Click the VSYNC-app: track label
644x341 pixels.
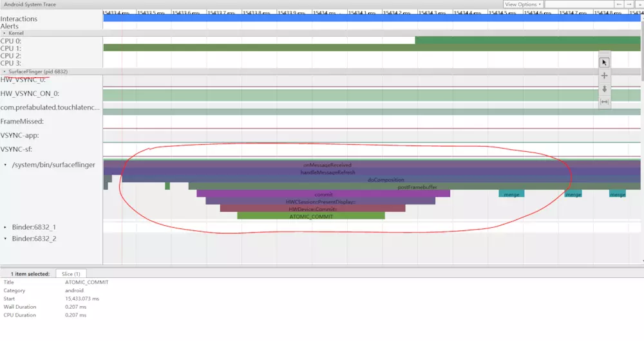pos(20,135)
